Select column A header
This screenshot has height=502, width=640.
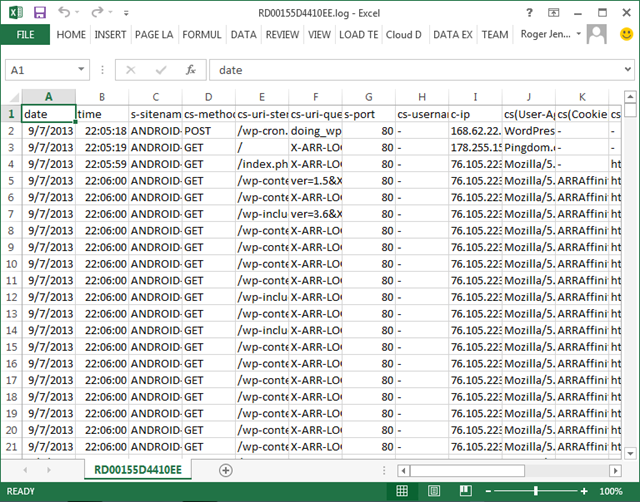pos(49,97)
